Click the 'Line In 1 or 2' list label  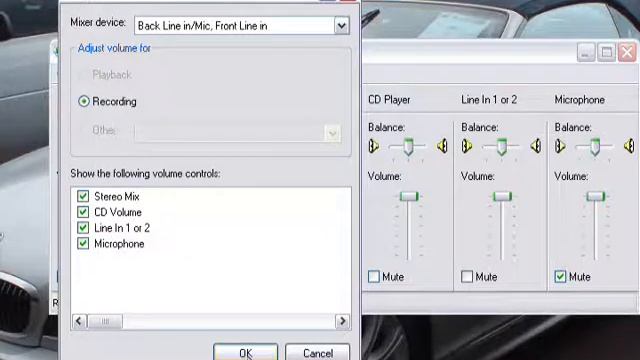[x=122, y=228]
